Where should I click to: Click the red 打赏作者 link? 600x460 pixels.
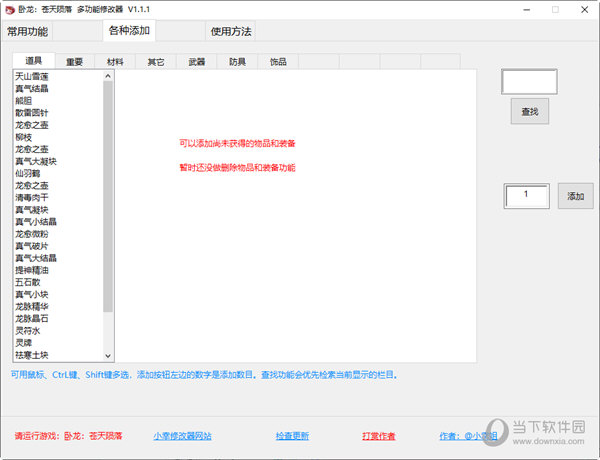point(379,436)
